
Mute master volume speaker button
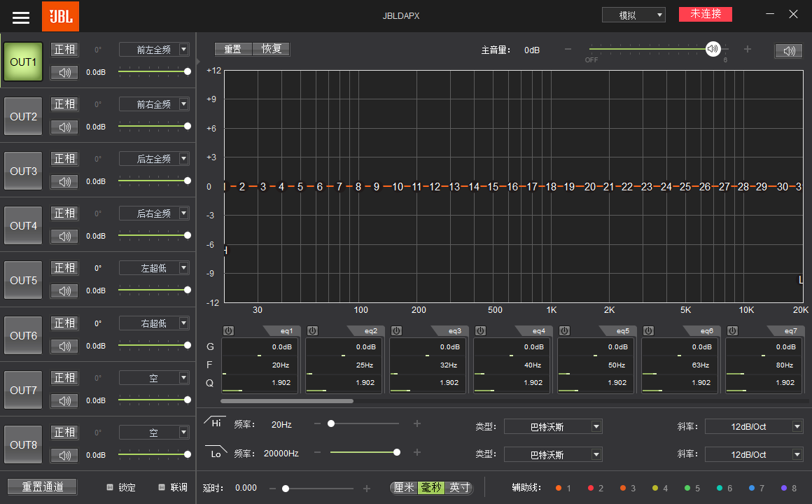coord(789,51)
